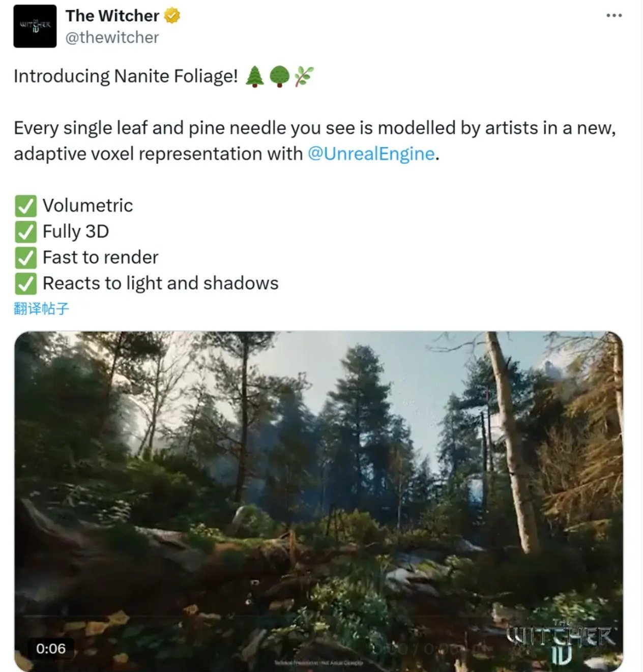Screen dimensions: 643x672
Task: Click the round deciduous tree emoji
Action: pos(279,76)
